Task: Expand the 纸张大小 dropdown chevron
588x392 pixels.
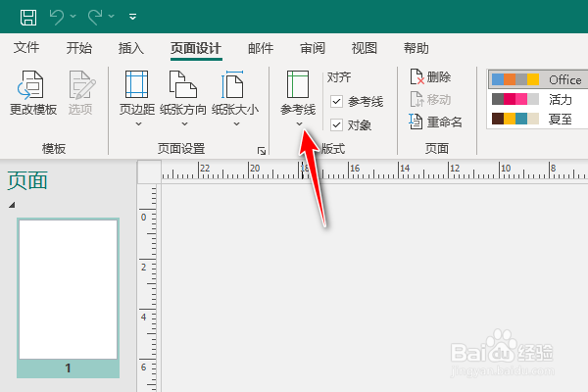Action: [x=236, y=123]
